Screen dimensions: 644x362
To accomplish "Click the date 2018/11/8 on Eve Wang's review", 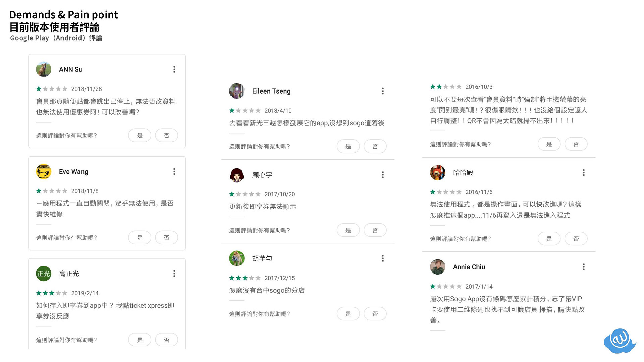I will [85, 191].
